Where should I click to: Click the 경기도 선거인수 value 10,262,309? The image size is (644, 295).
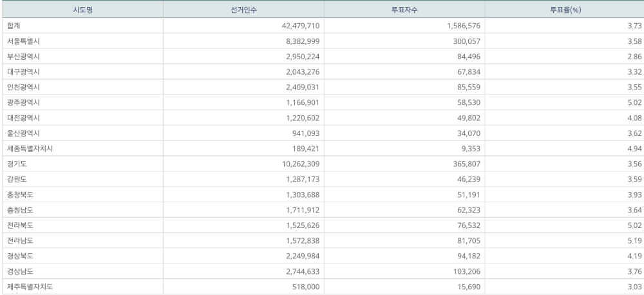click(x=300, y=164)
